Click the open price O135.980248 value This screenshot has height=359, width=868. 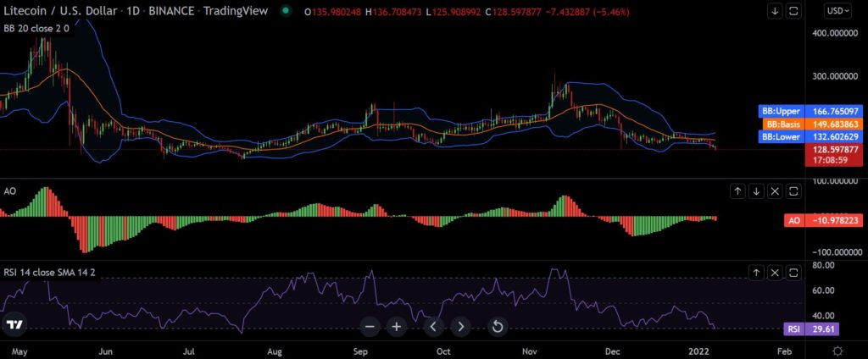pyautogui.click(x=332, y=11)
